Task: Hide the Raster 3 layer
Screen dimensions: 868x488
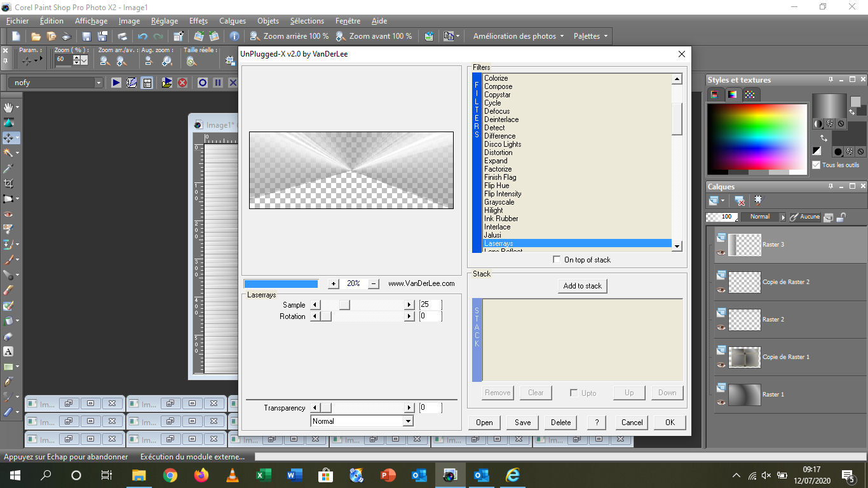Action: coord(721,252)
